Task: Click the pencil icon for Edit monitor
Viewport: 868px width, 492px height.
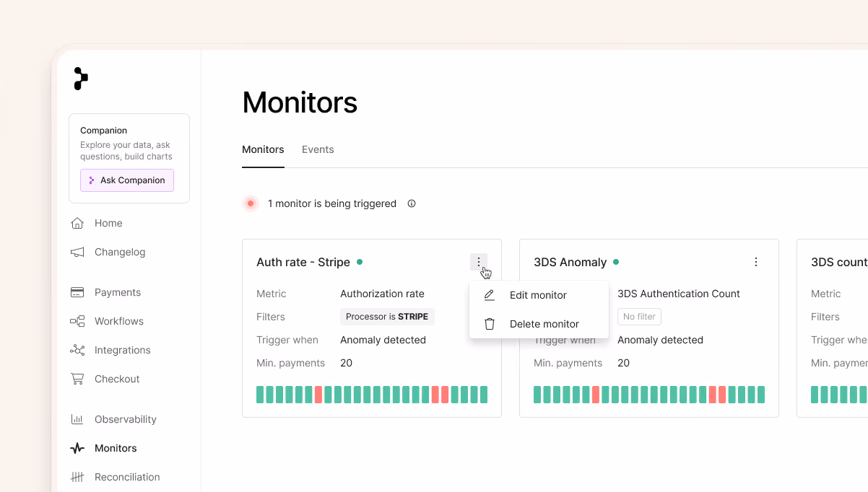Action: [490, 295]
